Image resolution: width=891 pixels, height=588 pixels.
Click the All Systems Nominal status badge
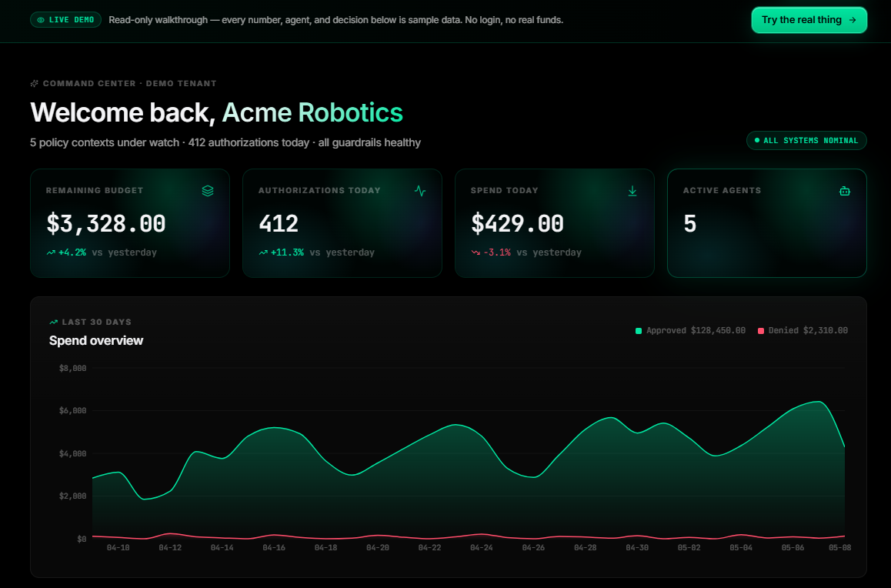click(806, 140)
